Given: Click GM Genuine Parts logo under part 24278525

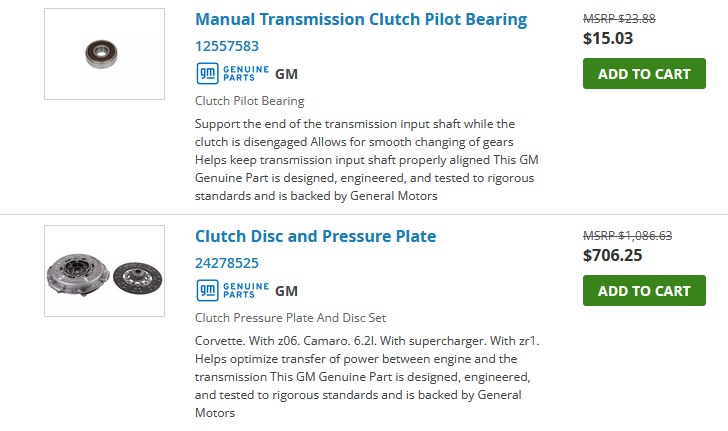Looking at the screenshot, I should 232,291.
